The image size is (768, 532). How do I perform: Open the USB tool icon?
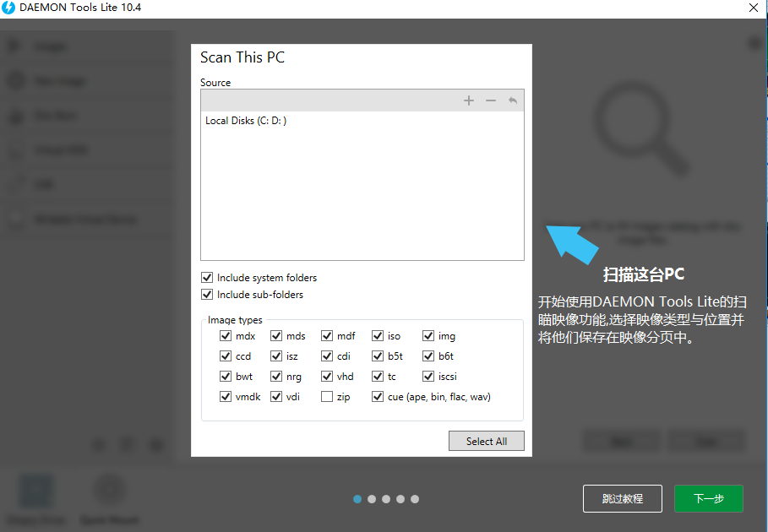(19, 184)
